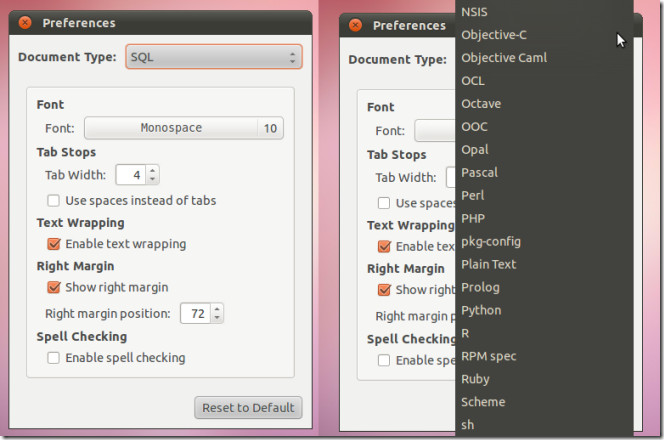Choose sh document type
The image size is (664, 440).
(x=544, y=424)
